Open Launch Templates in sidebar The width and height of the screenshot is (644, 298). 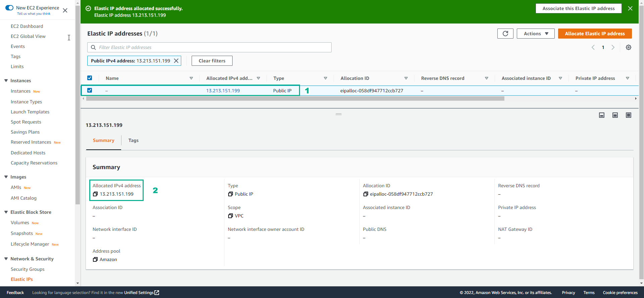click(x=30, y=112)
